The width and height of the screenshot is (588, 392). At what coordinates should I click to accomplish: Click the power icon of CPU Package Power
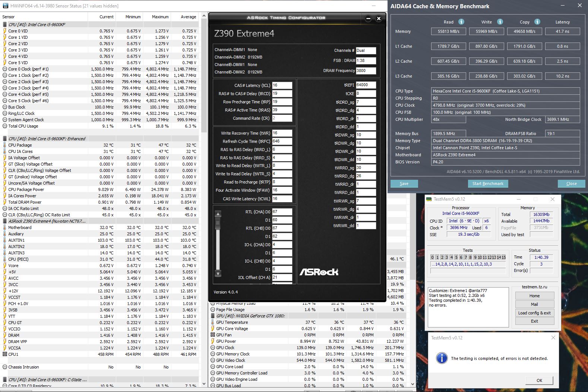tap(5, 189)
